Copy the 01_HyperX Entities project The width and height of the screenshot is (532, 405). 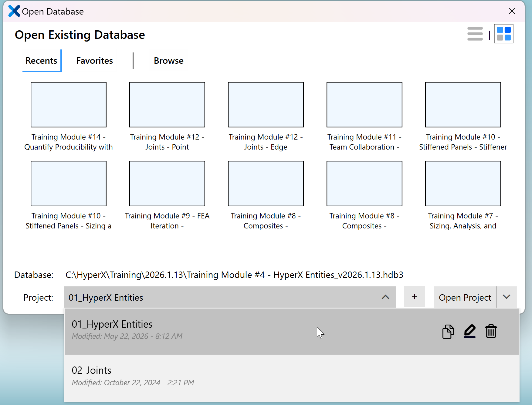pyautogui.click(x=448, y=331)
